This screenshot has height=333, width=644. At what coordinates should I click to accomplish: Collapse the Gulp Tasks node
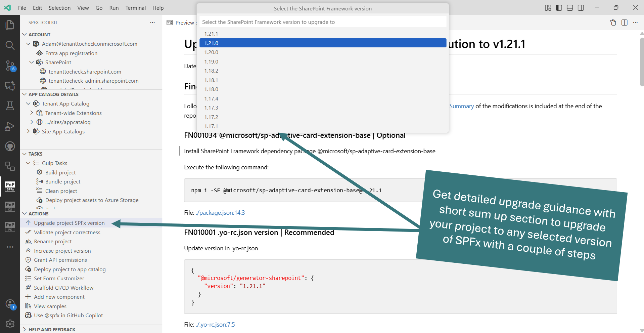28,163
